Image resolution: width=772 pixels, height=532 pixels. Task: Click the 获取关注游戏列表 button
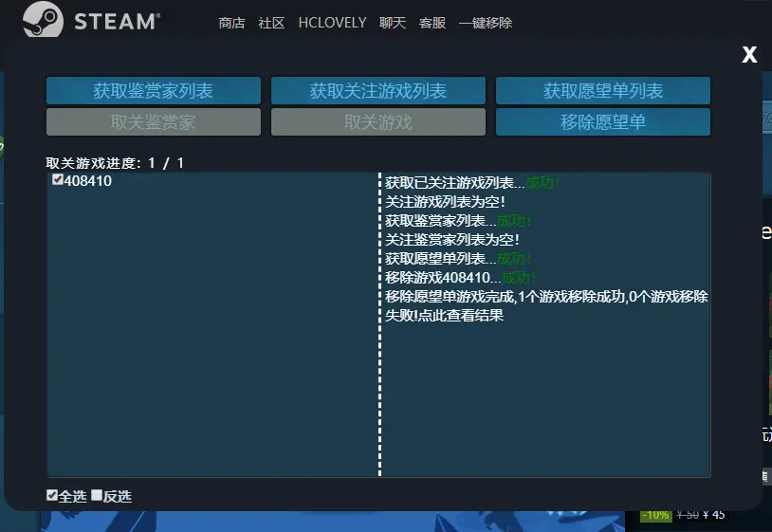coord(378,90)
